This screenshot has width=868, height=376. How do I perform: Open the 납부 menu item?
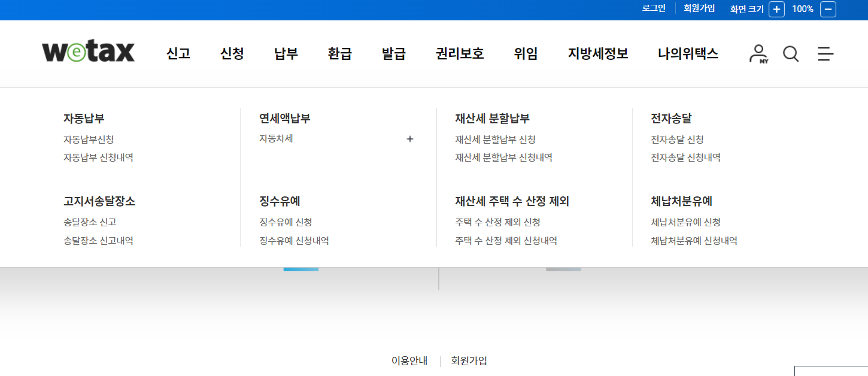click(x=285, y=53)
